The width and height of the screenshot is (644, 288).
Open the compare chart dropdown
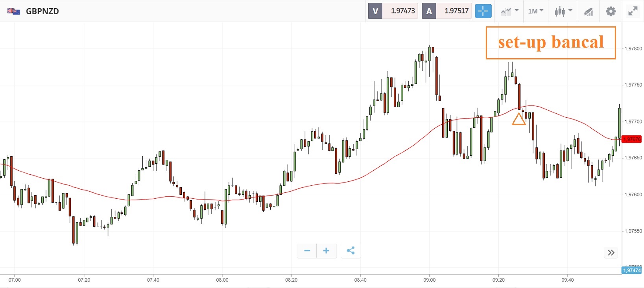point(509,11)
